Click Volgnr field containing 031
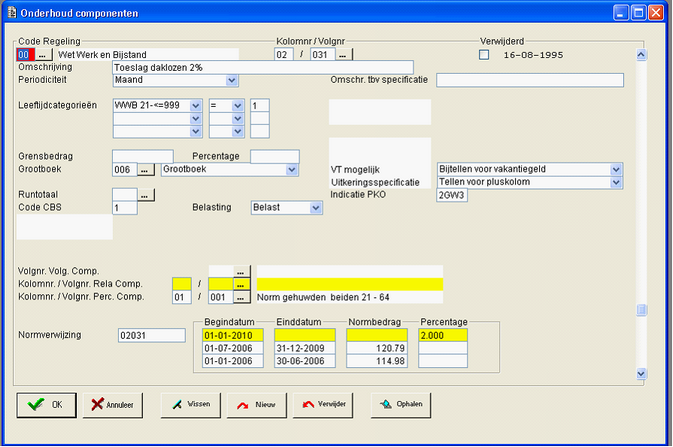This screenshot has height=447, width=673. click(x=322, y=55)
